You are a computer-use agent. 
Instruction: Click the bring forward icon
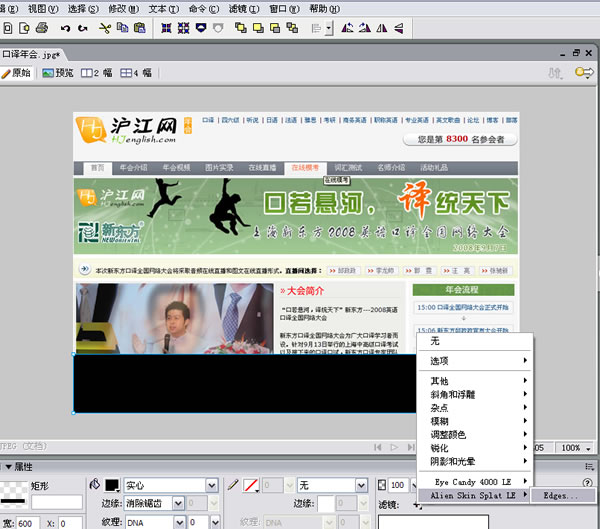[258, 28]
